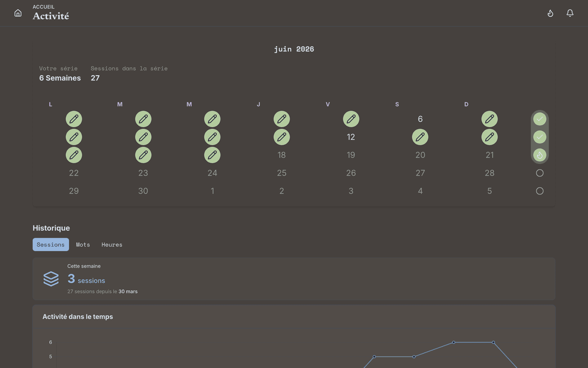Screen dimensions: 588x368
Task: Click the first week checkmark indicator
Action: 540,119
